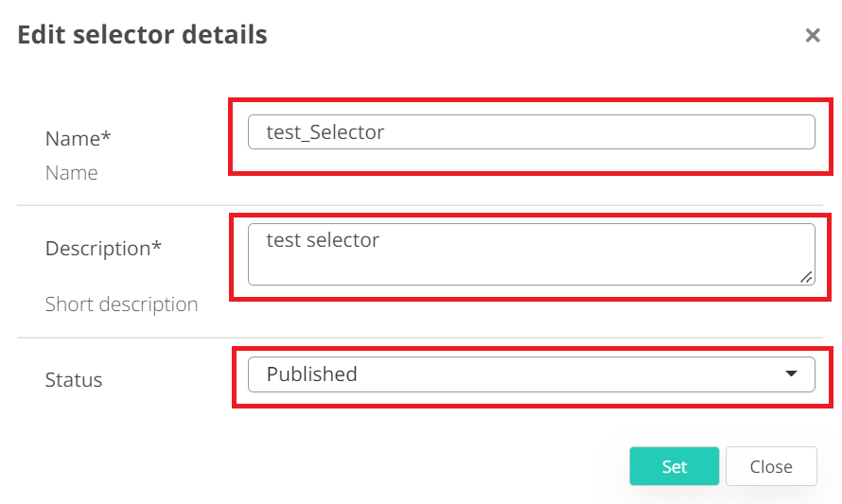The height and width of the screenshot is (504, 842).
Task: Select the 'Published' status value
Action: [x=312, y=374]
